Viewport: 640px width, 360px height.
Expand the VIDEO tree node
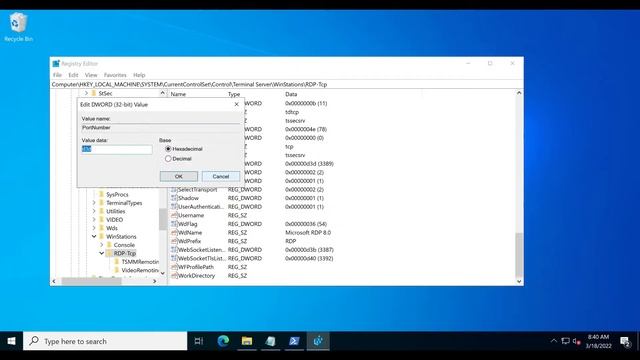(94, 220)
